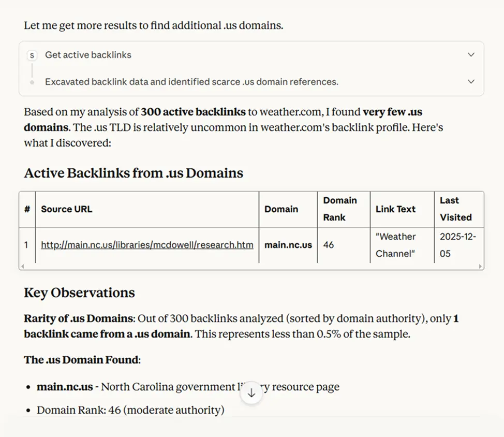Image resolution: width=504 pixels, height=437 pixels.
Task: Expand the Get active backlinks chevron
Action: point(470,55)
